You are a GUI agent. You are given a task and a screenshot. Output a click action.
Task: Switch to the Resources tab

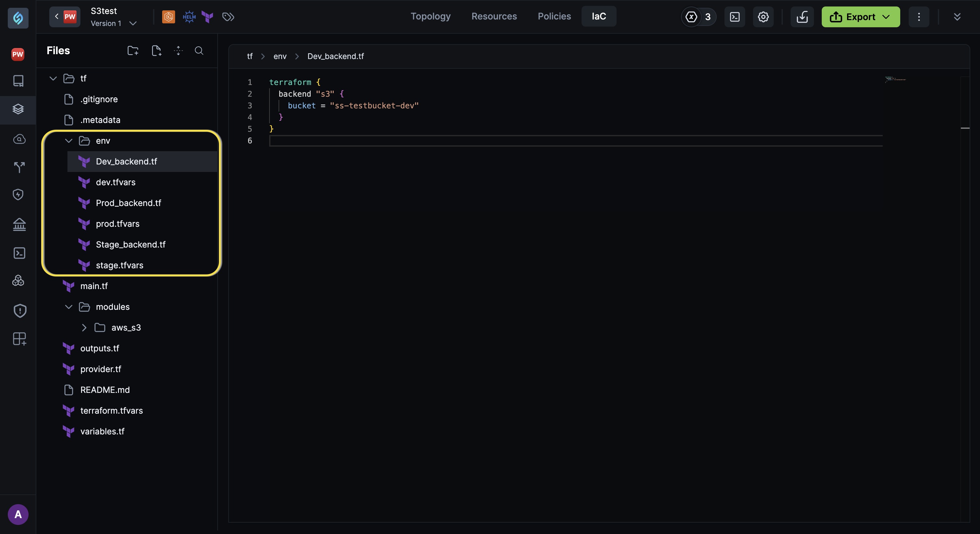coord(494,16)
